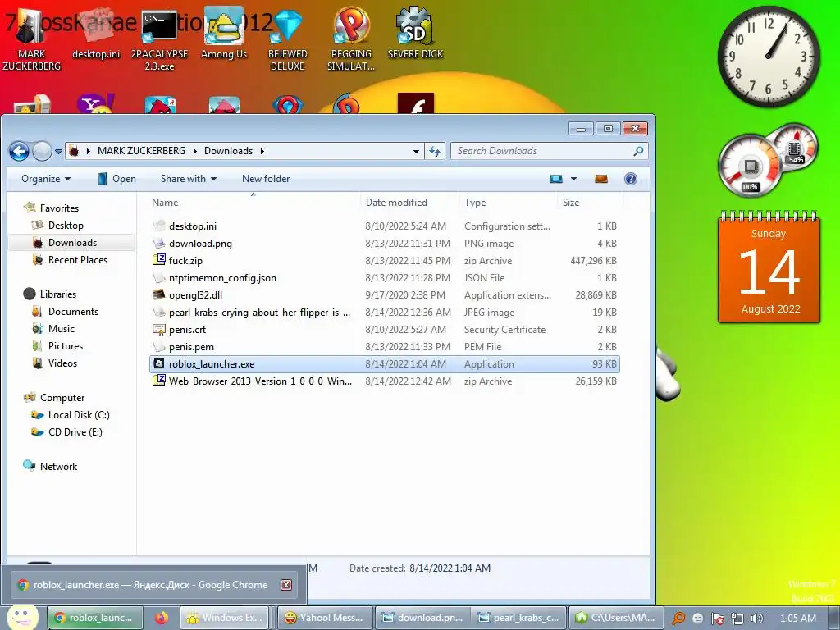Click MARK ZUCKERBERG in the address breadcrumb

coord(141,151)
